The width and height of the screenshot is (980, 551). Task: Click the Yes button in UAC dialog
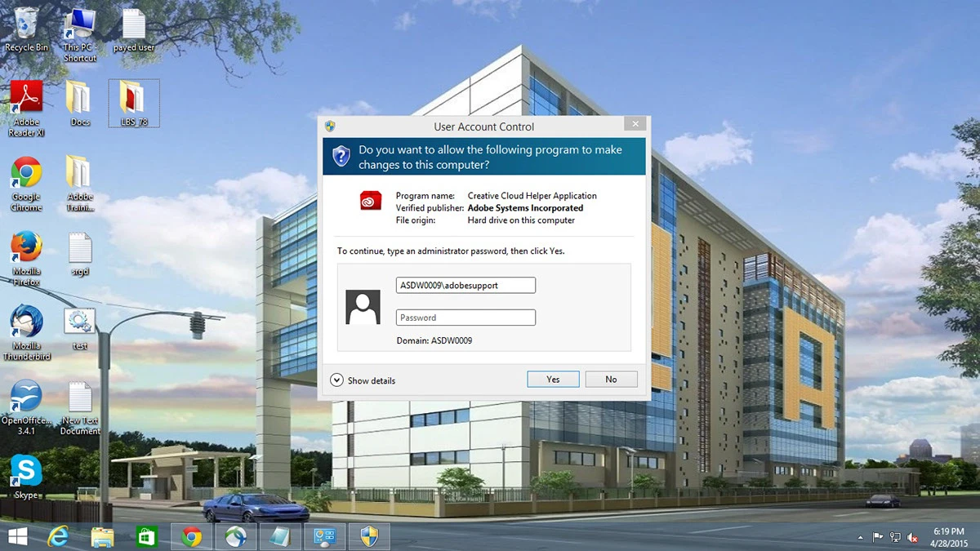click(553, 380)
